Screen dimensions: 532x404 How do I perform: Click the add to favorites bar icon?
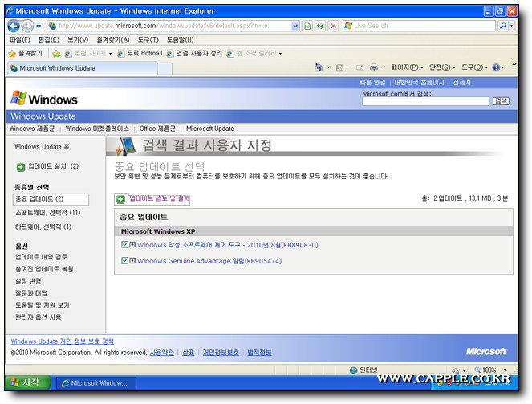click(56, 54)
